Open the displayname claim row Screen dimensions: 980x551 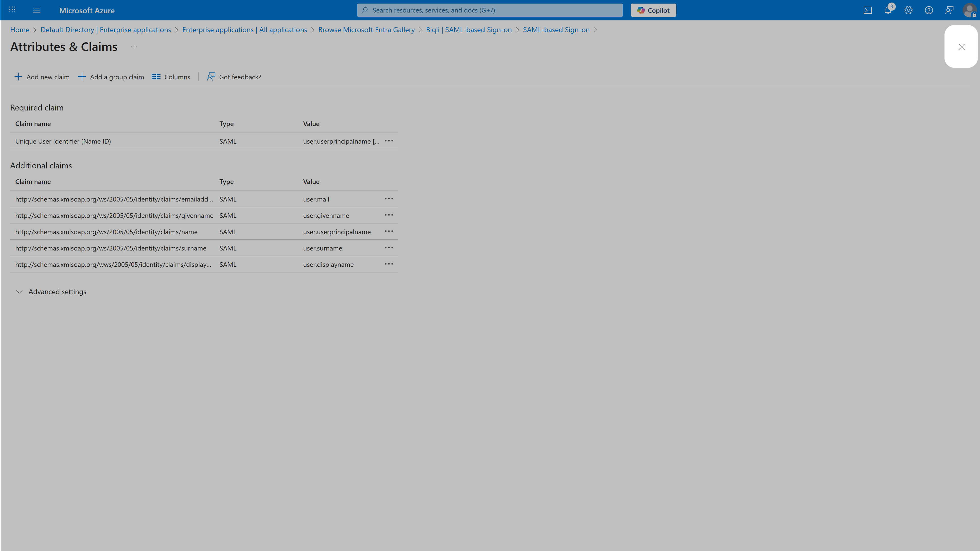(x=204, y=264)
